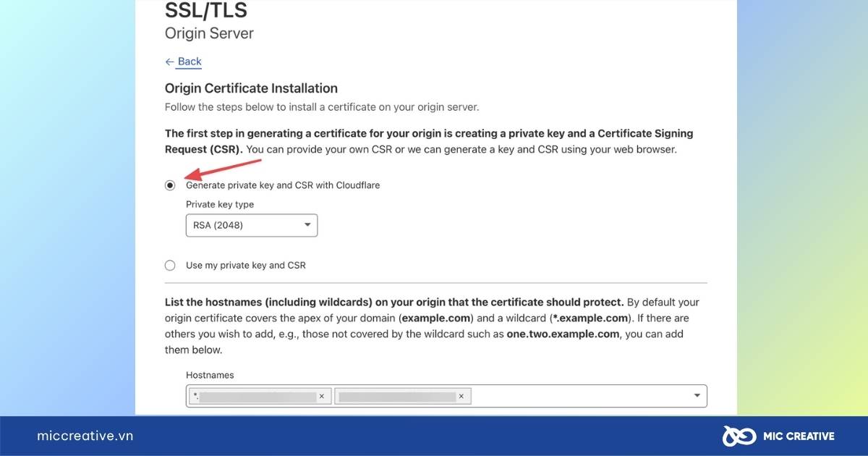Click the 'Origin Certificate Installation' heading
The image size is (868, 456).
[x=251, y=88]
